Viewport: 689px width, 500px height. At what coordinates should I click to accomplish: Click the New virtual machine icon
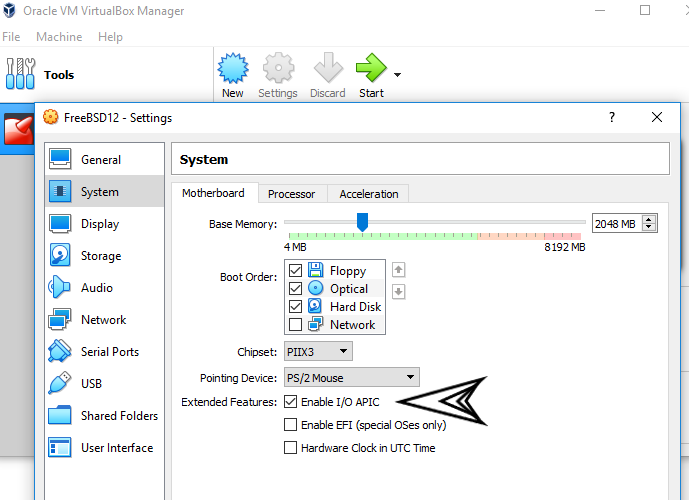(233, 68)
